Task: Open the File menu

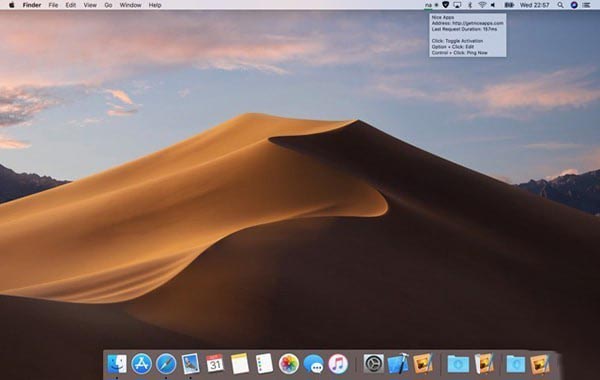Action: click(53, 5)
